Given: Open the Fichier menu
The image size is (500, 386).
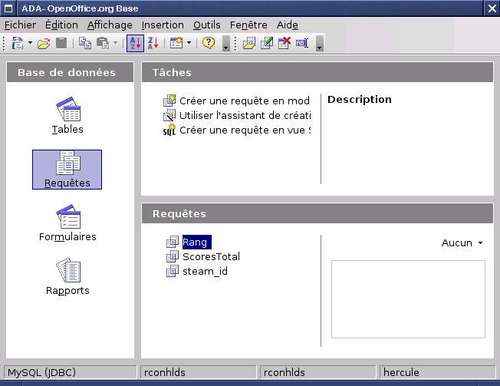Looking at the screenshot, I should (20, 25).
